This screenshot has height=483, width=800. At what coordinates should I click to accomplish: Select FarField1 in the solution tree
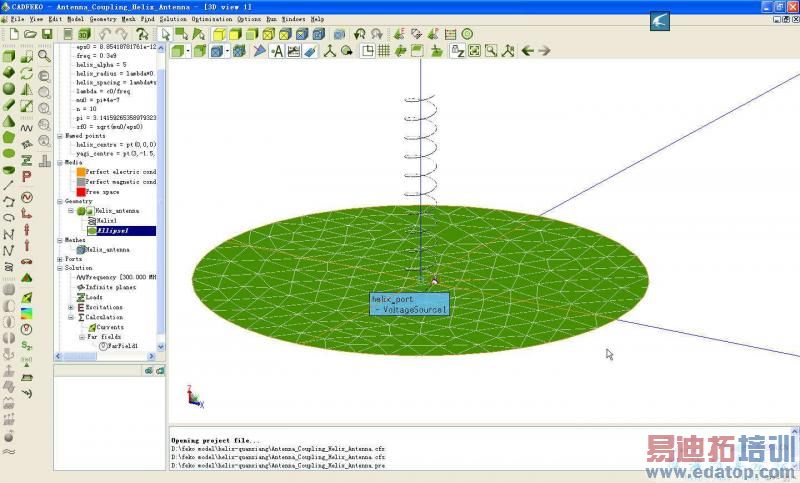pyautogui.click(x=123, y=346)
